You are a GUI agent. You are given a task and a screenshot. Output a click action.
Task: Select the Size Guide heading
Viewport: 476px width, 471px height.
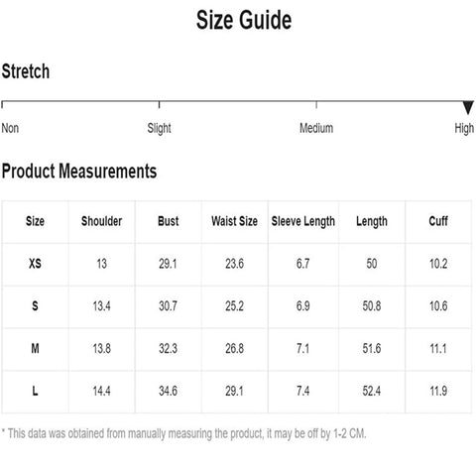244,20
